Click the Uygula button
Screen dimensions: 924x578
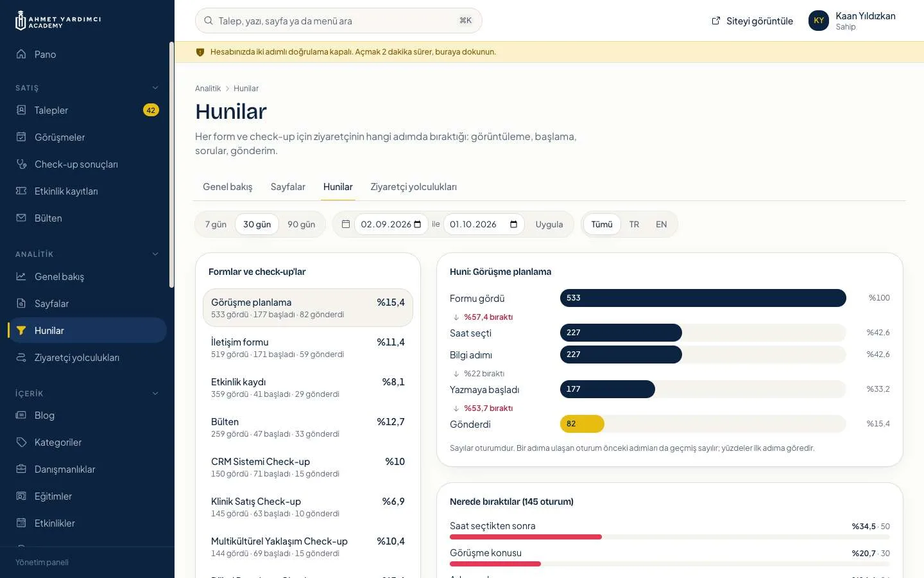pyautogui.click(x=549, y=224)
